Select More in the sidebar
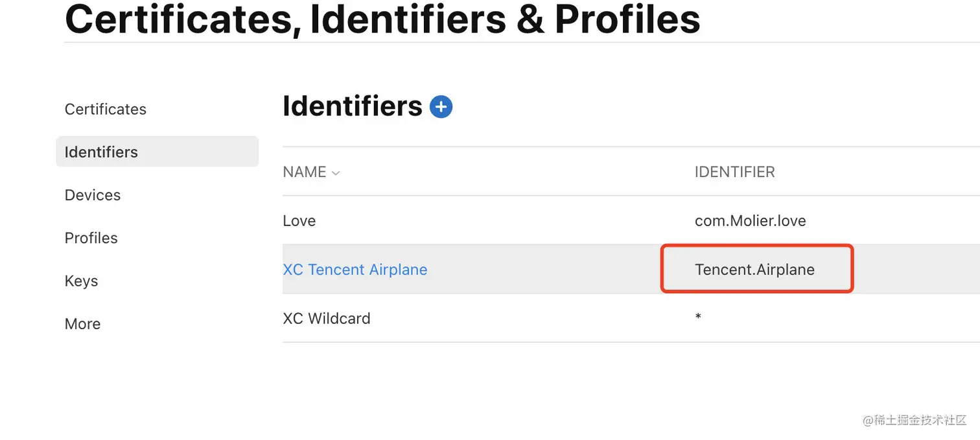 83,324
